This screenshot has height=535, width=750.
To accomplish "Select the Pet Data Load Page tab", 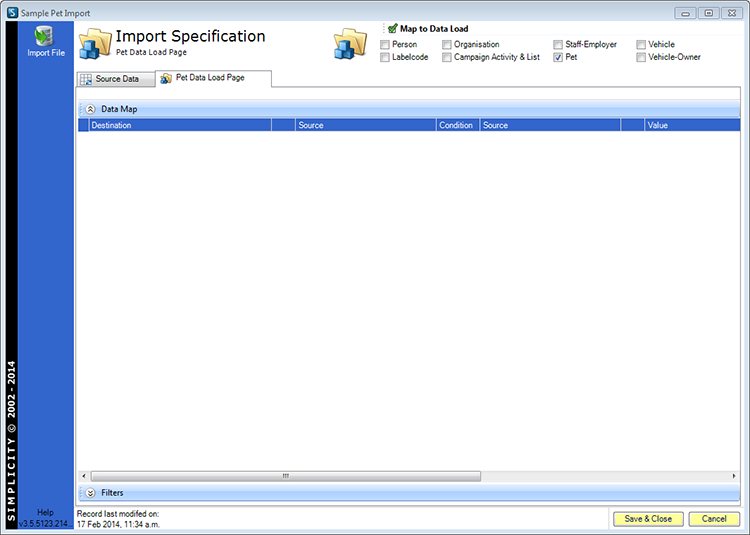I will (x=213, y=78).
